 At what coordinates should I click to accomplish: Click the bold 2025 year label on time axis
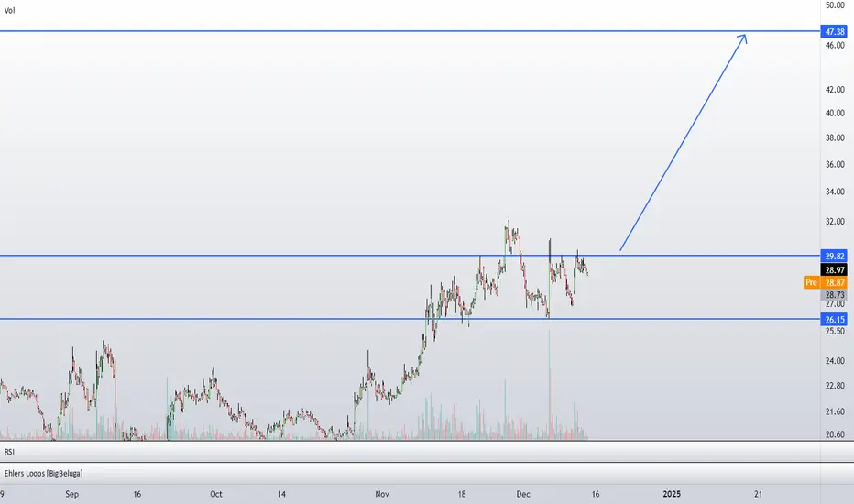[672, 494]
